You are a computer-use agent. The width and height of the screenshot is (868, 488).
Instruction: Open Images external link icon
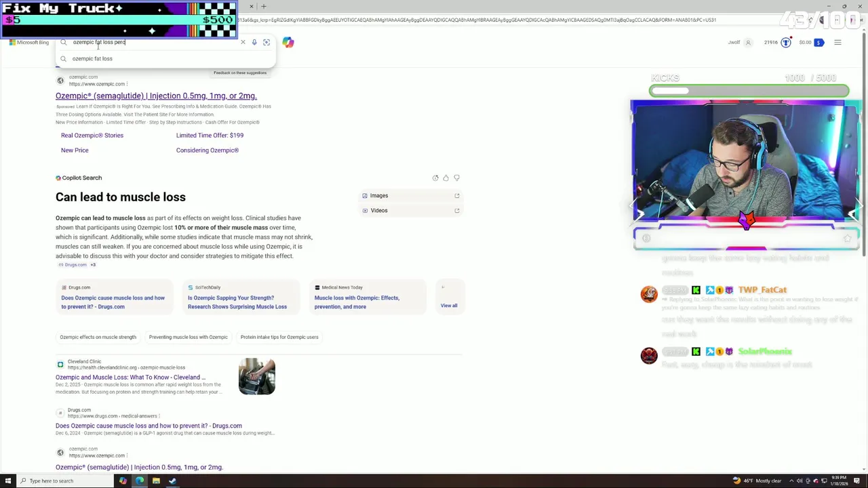coord(457,196)
